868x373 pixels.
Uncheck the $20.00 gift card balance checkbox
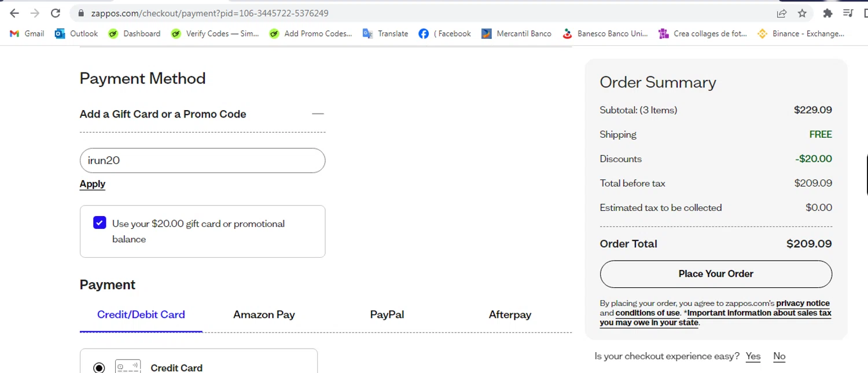tap(100, 223)
